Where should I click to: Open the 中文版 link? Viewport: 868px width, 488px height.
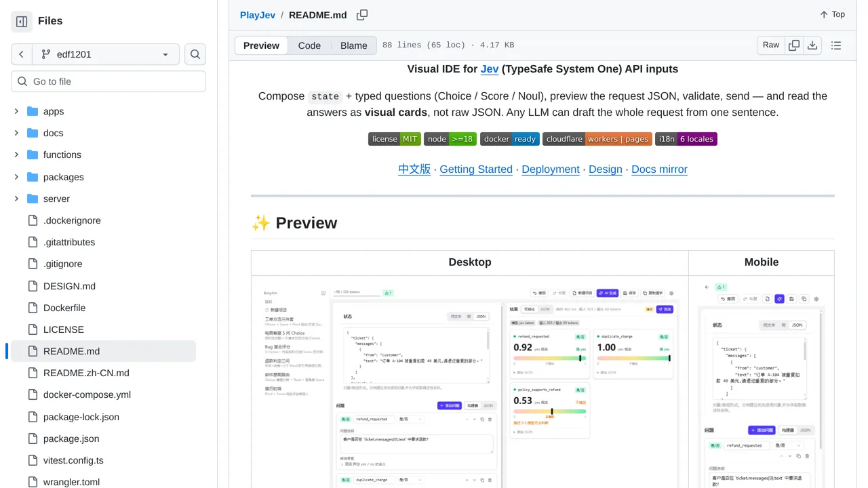click(414, 169)
